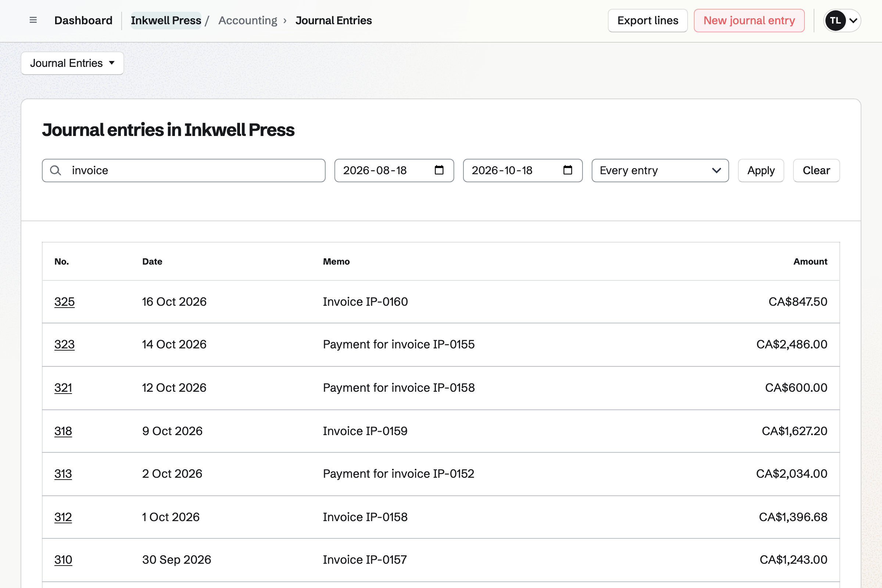The width and height of the screenshot is (882, 588).
Task: Click the start date field 2026-08-18
Action: tap(394, 171)
